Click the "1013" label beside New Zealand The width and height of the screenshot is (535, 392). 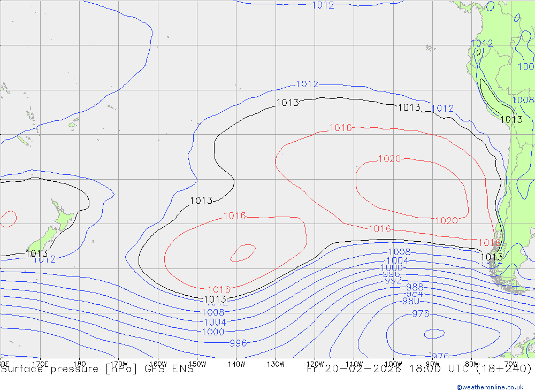tap(37, 253)
